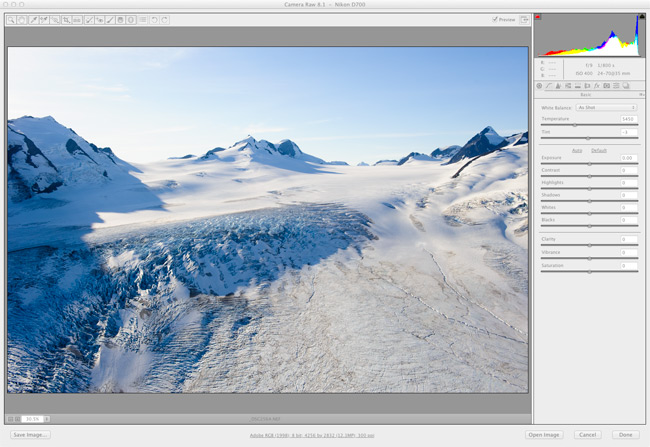Screen dimensions: 650x447
Task: Open the White Balance dropdown
Action: 606,107
